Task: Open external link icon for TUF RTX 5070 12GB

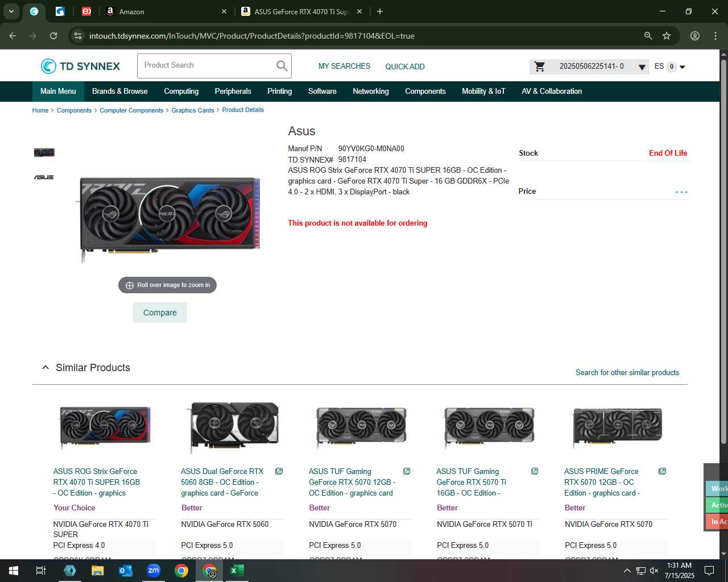Action: coord(407,471)
